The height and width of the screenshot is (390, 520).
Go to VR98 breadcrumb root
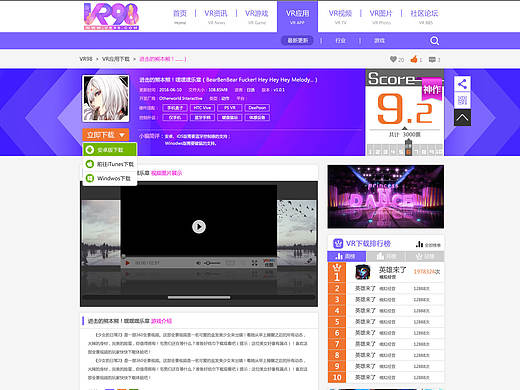(x=86, y=59)
